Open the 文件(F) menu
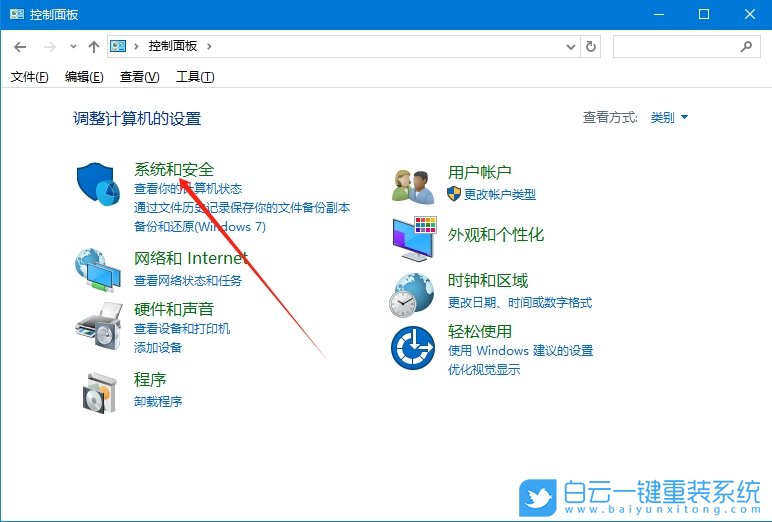This screenshot has width=772, height=522. [30, 77]
